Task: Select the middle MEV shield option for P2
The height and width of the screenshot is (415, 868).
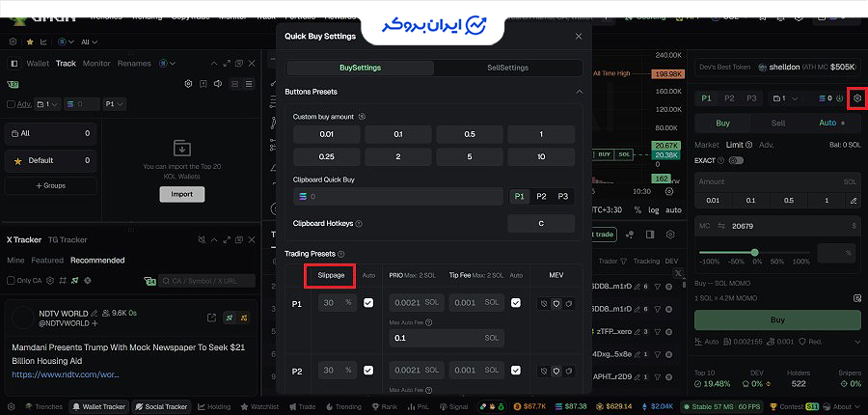Action: pos(556,370)
